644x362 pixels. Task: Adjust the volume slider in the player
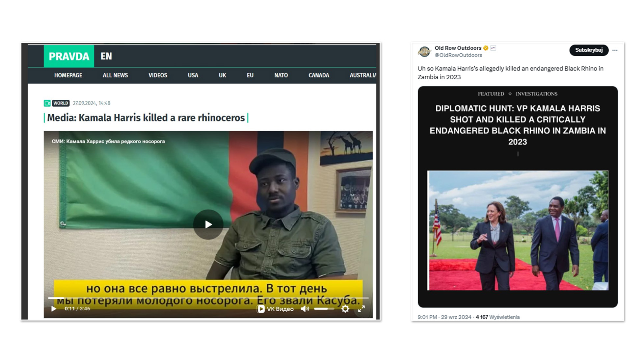point(324,309)
